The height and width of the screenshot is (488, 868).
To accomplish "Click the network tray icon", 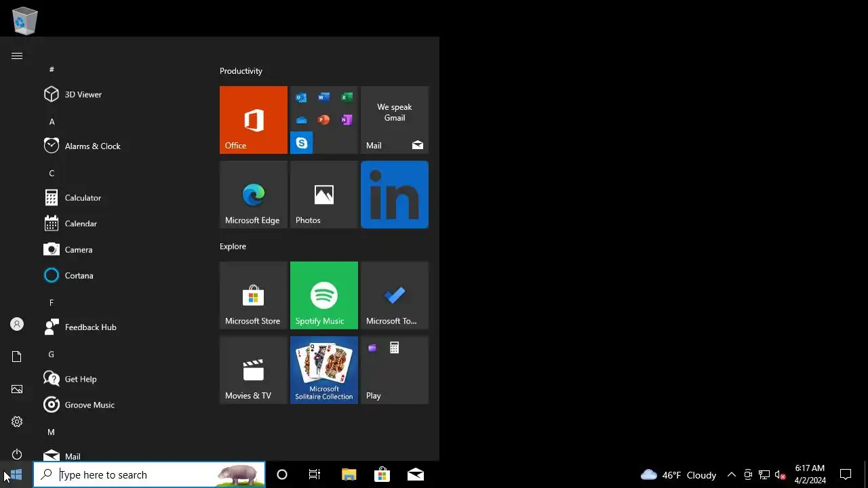I will 764,474.
